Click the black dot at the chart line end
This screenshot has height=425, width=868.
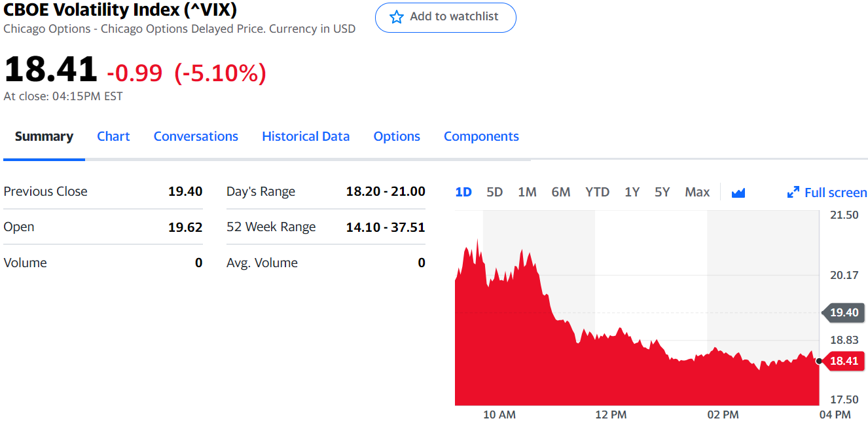[x=819, y=361]
